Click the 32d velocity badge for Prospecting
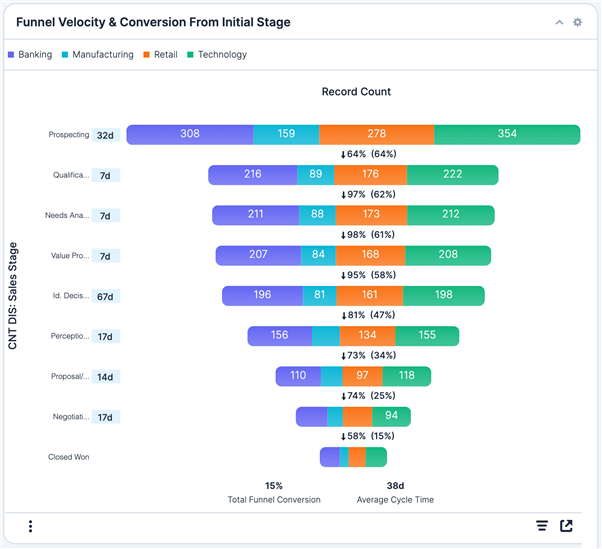 pyautogui.click(x=105, y=135)
